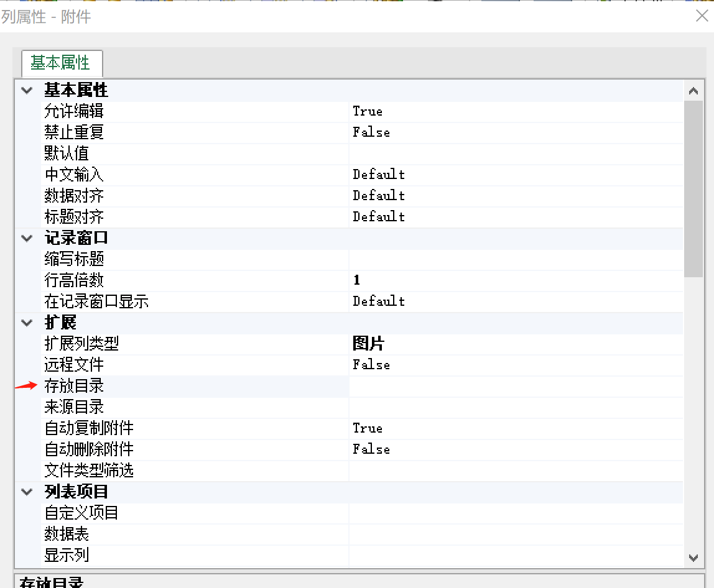Click the scrollbar down arrow
714x588 pixels.
693,558
